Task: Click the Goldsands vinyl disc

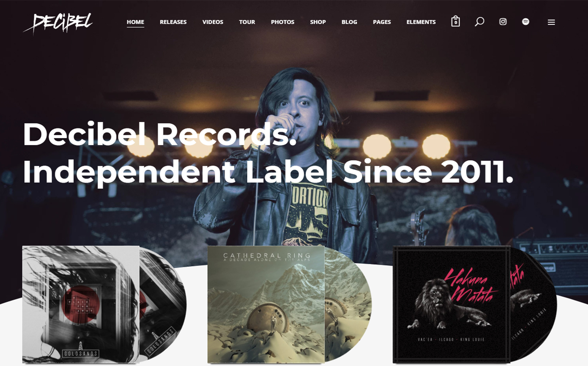Action: click(x=163, y=304)
